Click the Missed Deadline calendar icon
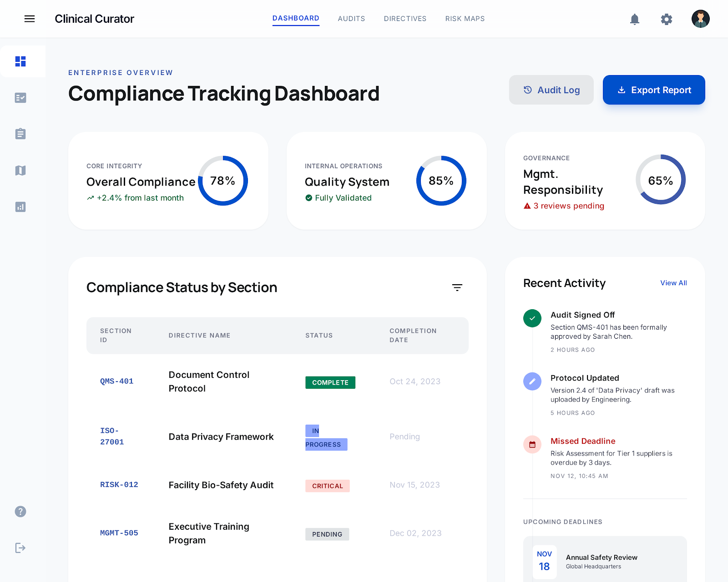The image size is (728, 582). coord(532,445)
